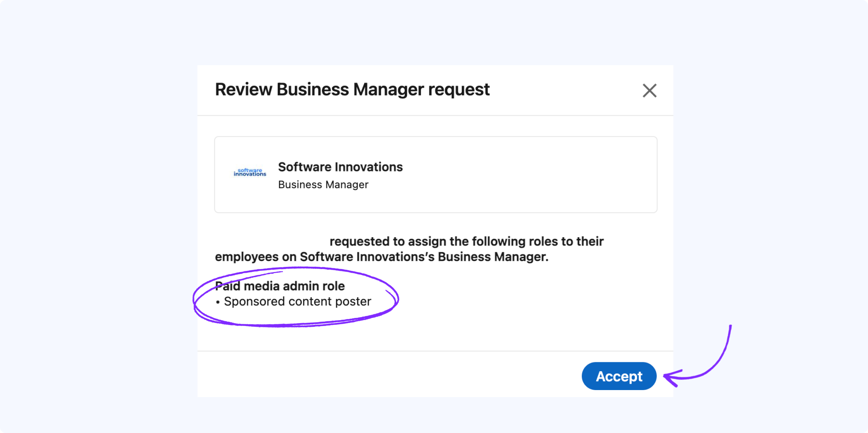Click the line 'employees on Software Innovations's Business Manager'

[381, 257]
